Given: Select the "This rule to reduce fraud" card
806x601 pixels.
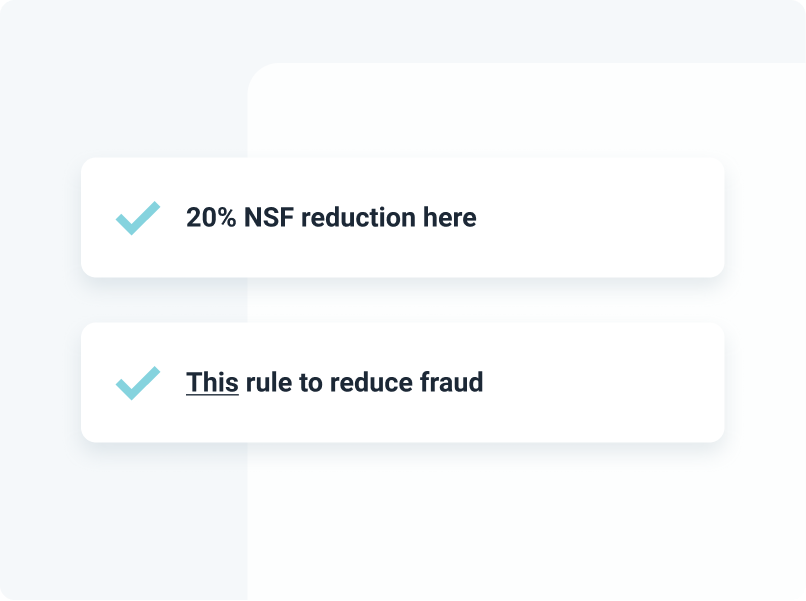Looking at the screenshot, I should pyautogui.click(x=402, y=383).
